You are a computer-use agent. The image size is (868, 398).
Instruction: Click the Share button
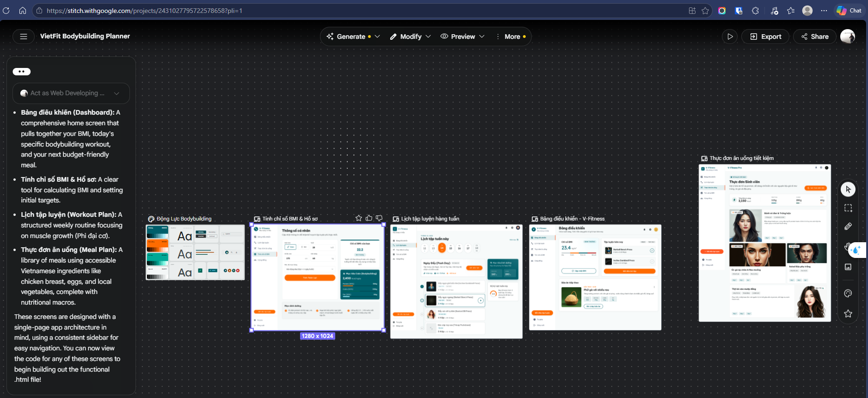point(815,37)
